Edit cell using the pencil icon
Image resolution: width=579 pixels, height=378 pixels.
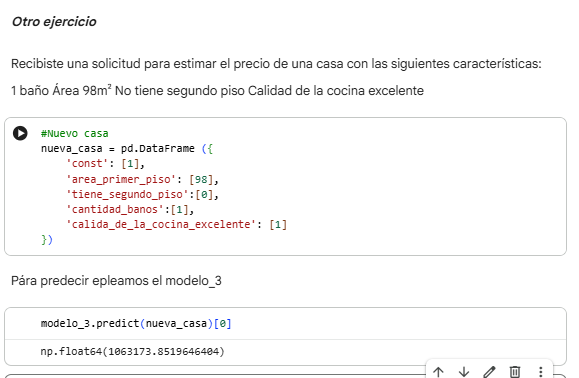click(x=489, y=371)
